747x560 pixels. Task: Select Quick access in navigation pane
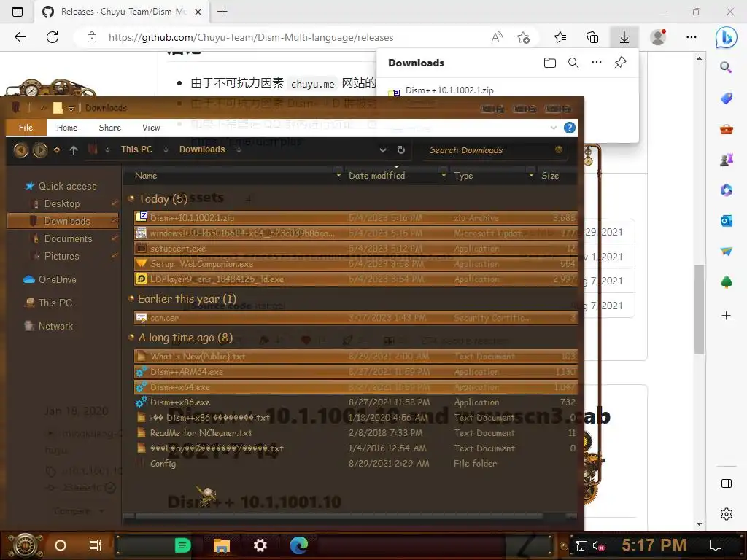click(67, 186)
